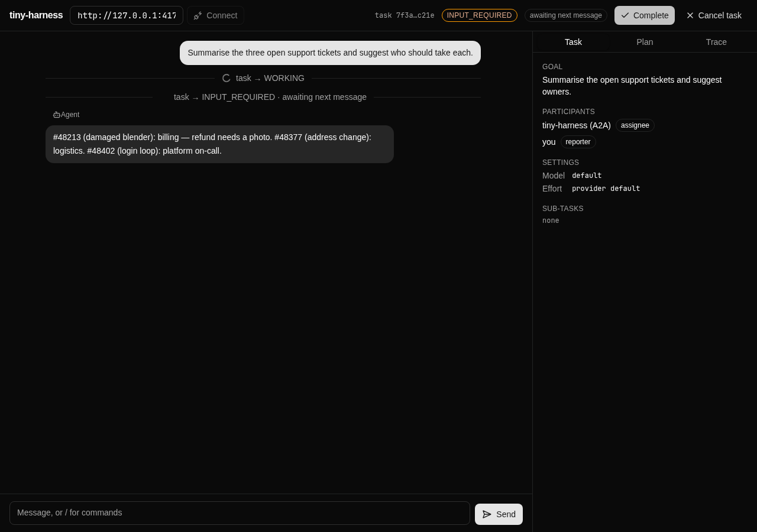Select the Task tab
The image size is (757, 532).
(x=573, y=42)
